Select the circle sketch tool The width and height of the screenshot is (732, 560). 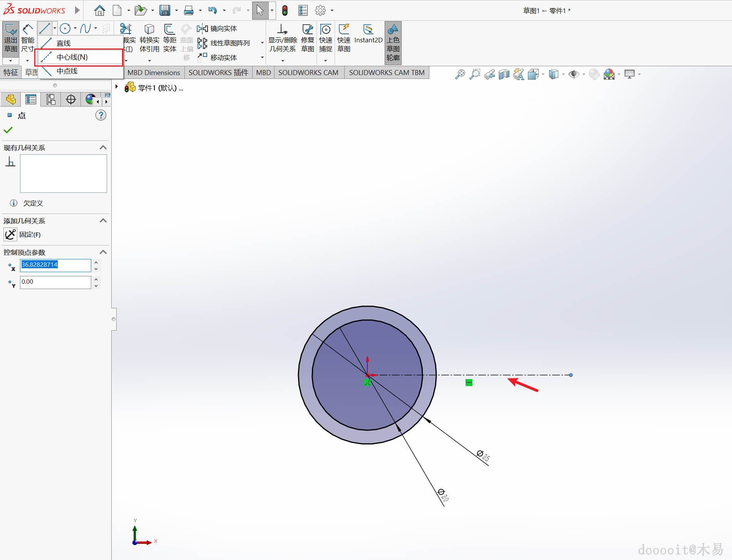tap(65, 28)
